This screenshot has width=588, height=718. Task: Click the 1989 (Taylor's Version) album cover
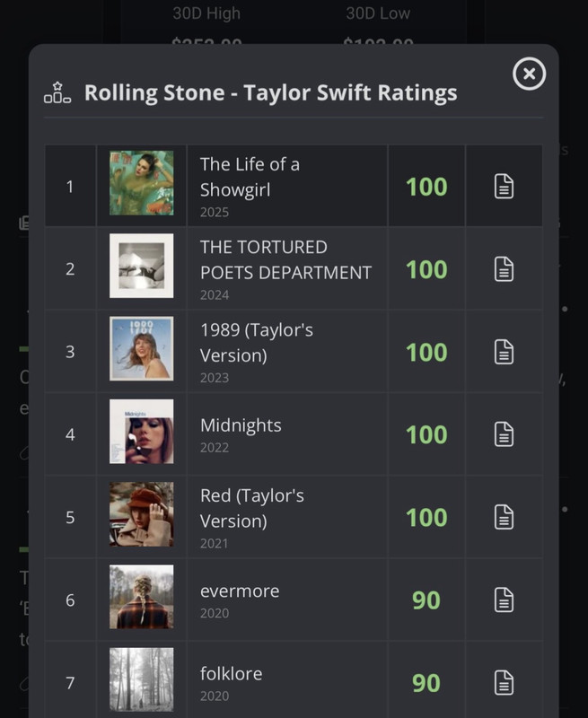click(x=142, y=348)
